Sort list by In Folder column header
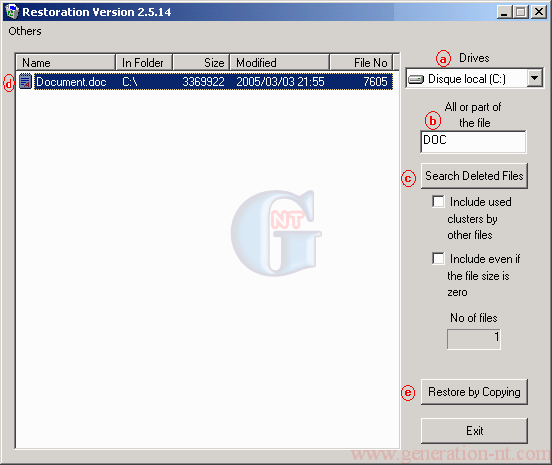 pyautogui.click(x=144, y=62)
